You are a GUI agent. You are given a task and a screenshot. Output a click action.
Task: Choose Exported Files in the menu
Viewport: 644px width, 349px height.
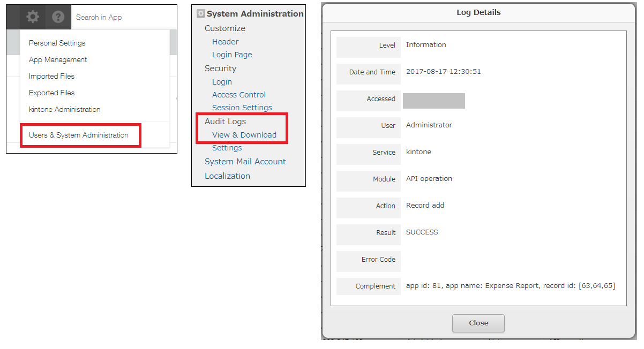click(x=51, y=93)
